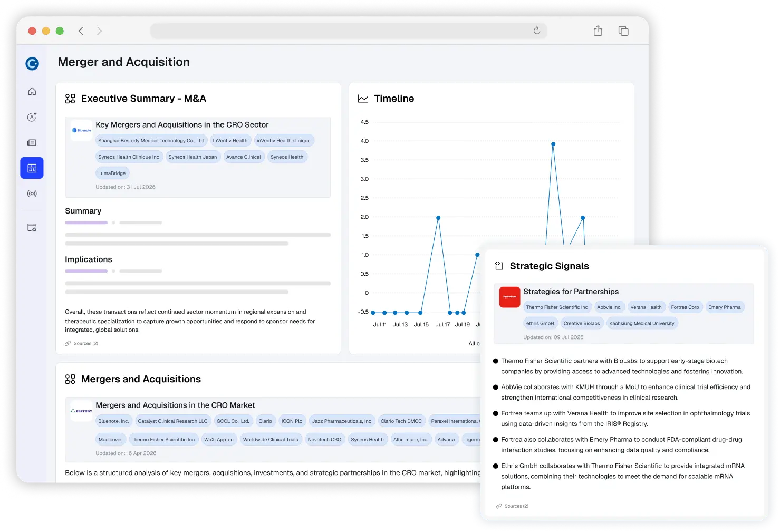Select the Verana Health tag

pyautogui.click(x=646, y=307)
